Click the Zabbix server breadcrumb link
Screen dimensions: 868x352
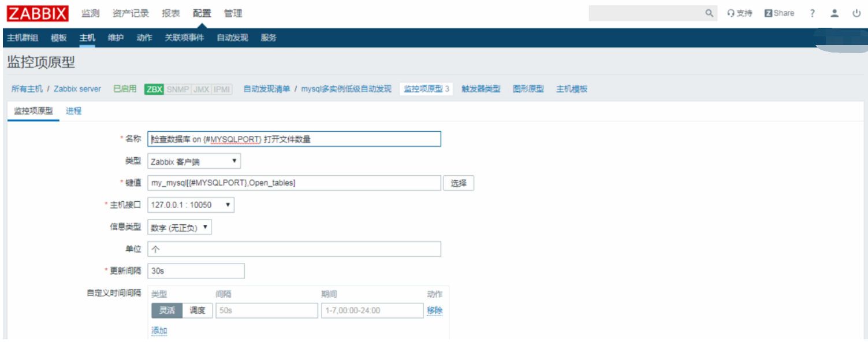click(x=77, y=89)
